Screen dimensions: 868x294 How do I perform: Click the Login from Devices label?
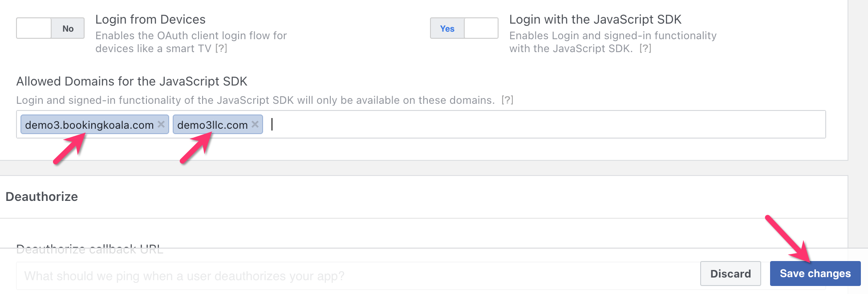pos(150,20)
